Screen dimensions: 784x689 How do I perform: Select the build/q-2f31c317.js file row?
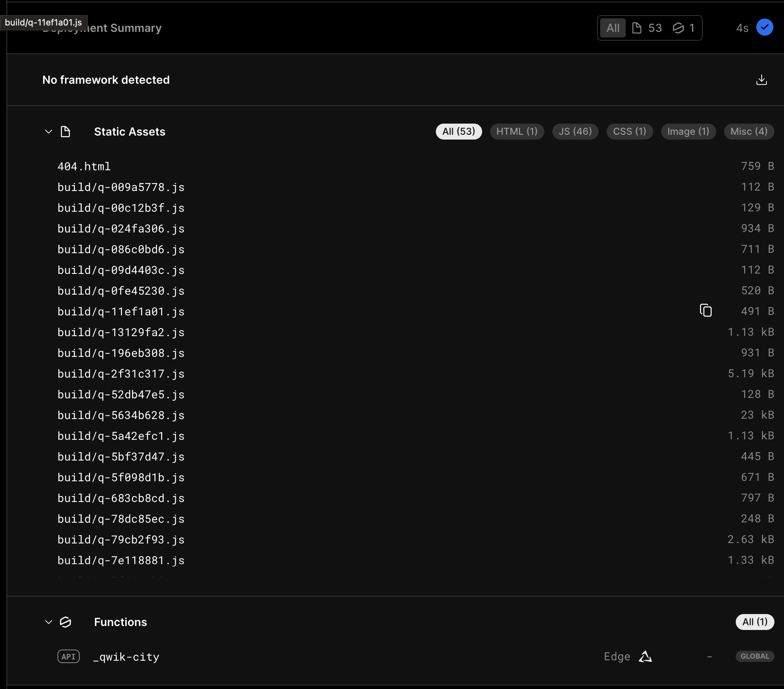coord(121,374)
